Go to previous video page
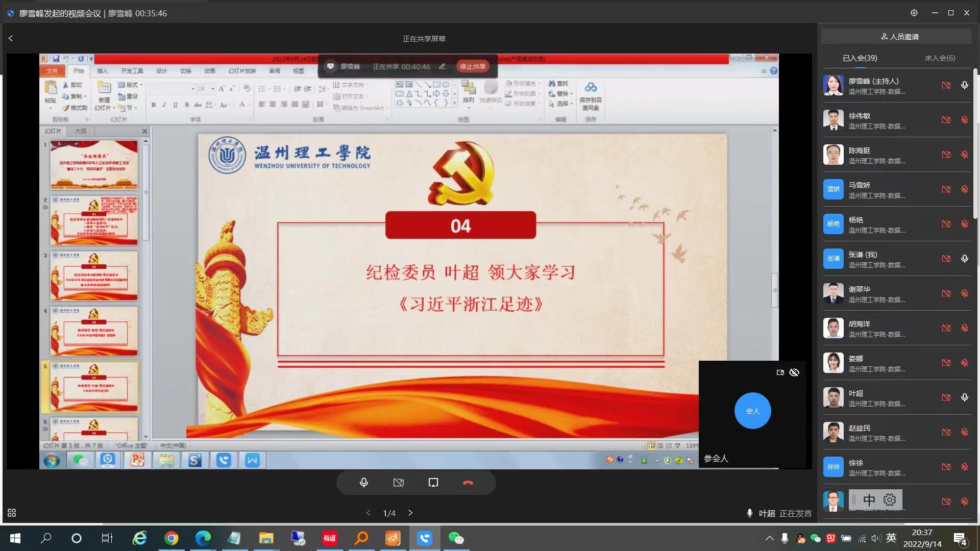This screenshot has height=551, width=980. coord(369,513)
